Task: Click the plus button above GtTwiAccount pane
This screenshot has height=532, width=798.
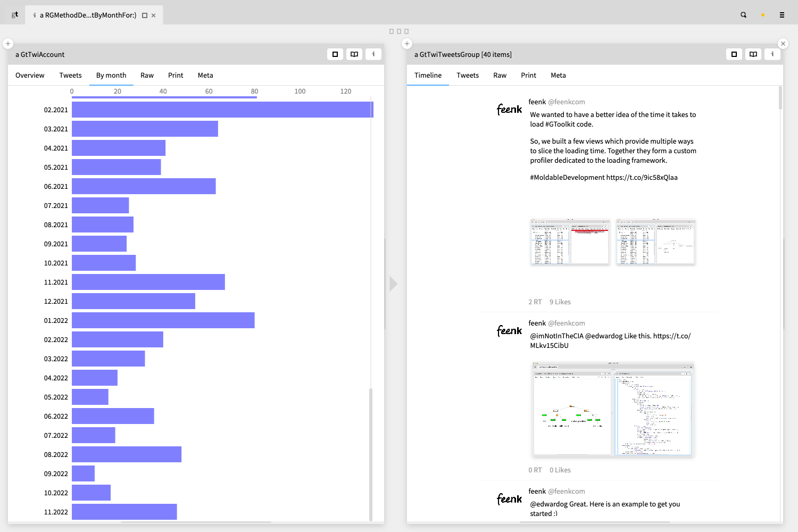Action: click(x=8, y=44)
